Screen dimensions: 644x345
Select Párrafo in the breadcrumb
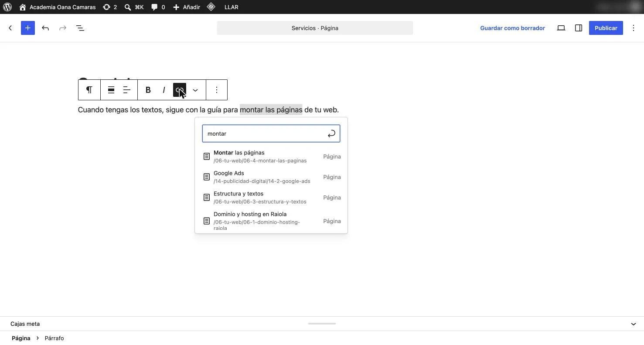click(54, 338)
